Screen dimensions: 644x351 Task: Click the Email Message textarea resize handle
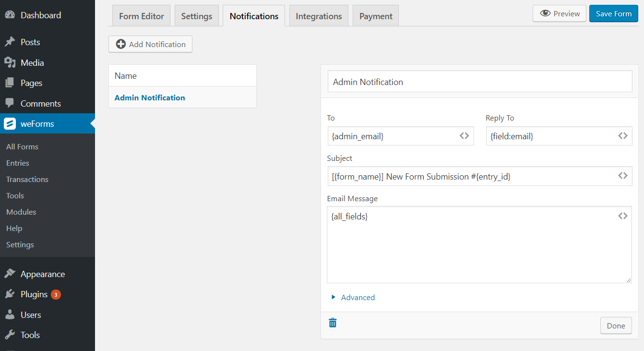pyautogui.click(x=628, y=279)
